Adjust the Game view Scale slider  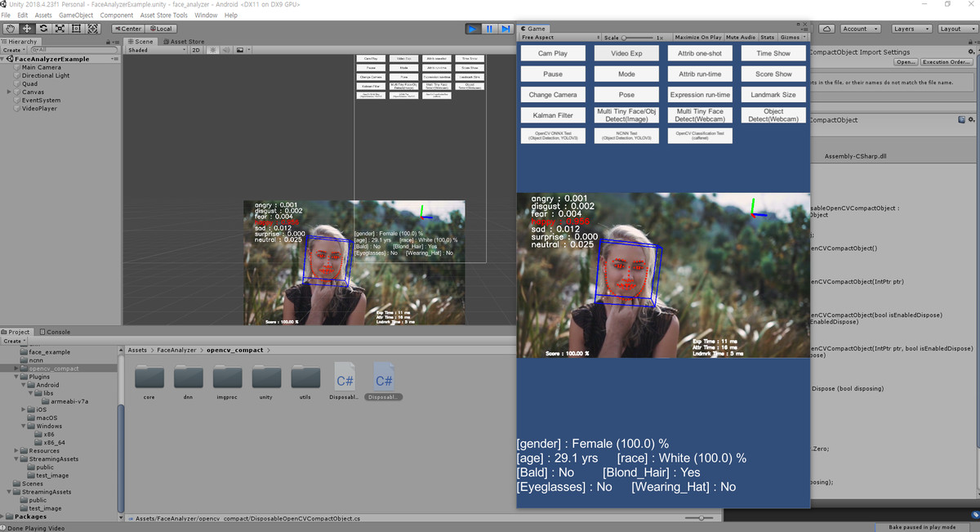pos(639,38)
